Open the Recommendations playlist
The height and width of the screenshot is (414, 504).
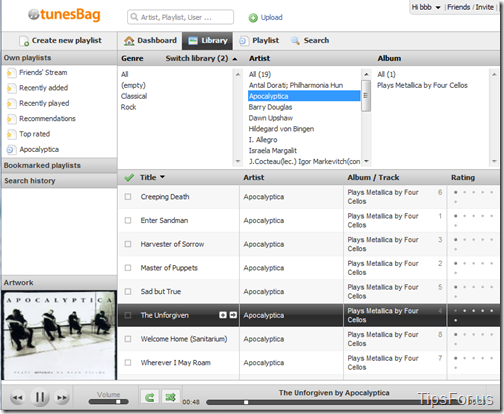point(47,119)
